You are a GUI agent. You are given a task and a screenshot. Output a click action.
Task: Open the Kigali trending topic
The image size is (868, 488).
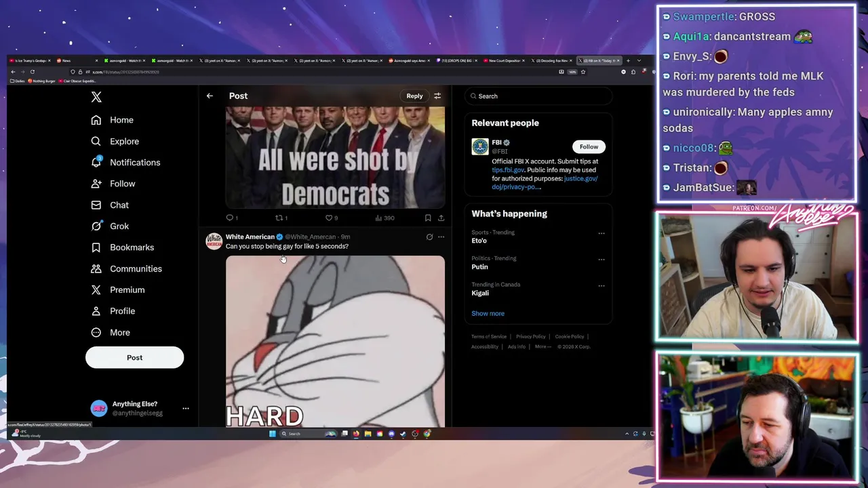coord(480,293)
